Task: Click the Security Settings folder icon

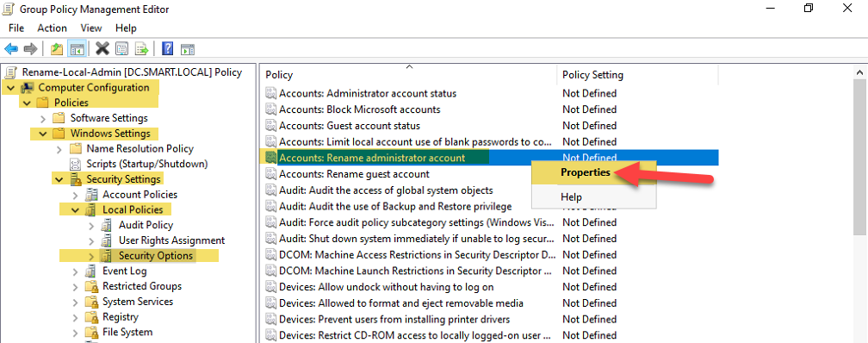Action: [x=75, y=179]
